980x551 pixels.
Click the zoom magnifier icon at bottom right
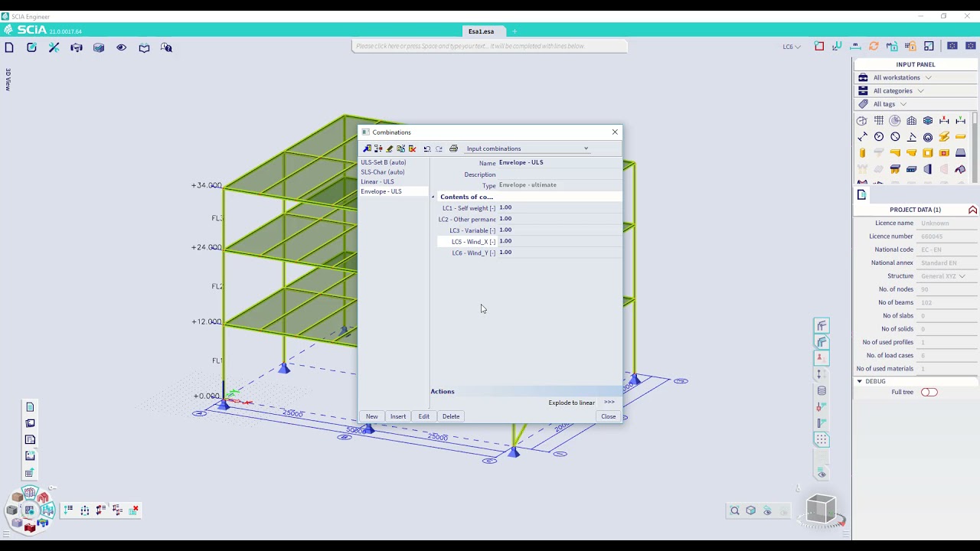[x=735, y=510]
